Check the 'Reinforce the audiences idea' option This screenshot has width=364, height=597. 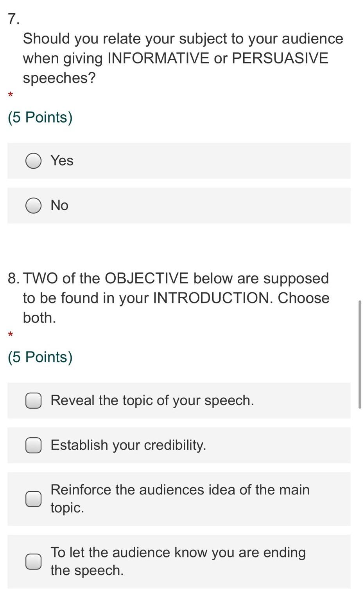tap(34, 499)
